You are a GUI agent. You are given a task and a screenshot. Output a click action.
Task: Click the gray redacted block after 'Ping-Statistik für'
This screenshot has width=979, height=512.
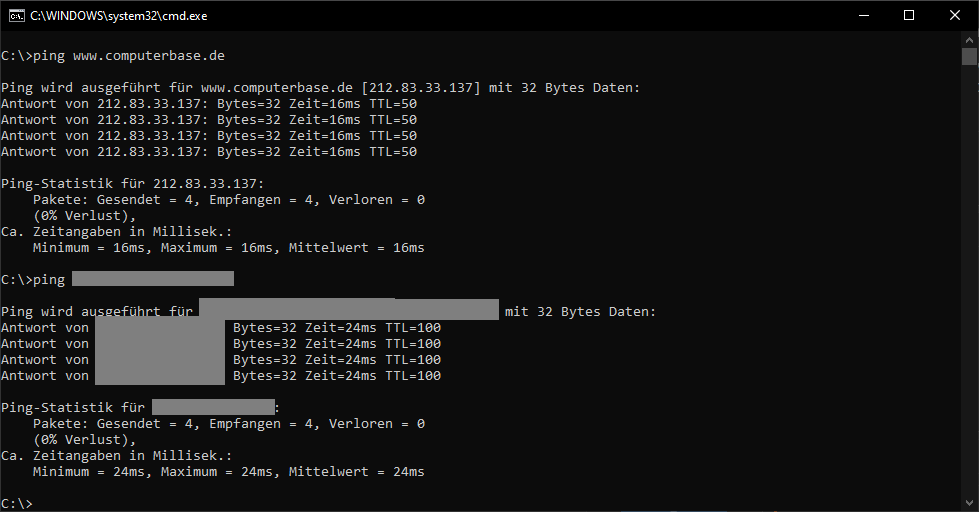tap(213, 407)
